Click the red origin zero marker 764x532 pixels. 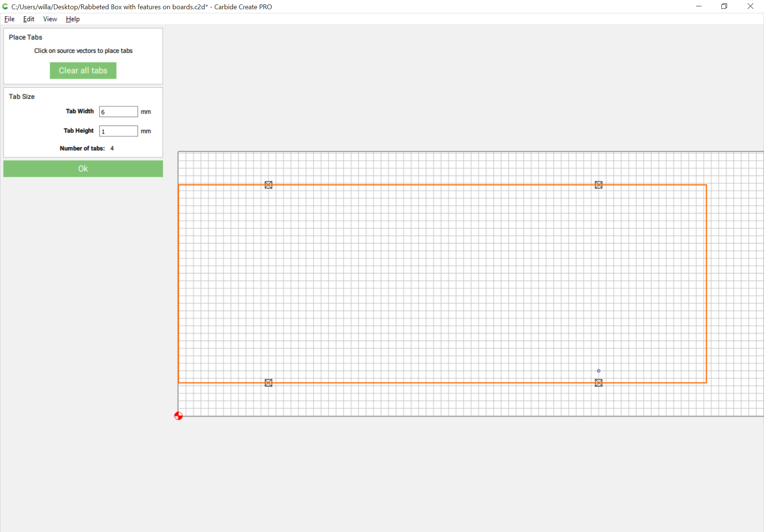[179, 416]
